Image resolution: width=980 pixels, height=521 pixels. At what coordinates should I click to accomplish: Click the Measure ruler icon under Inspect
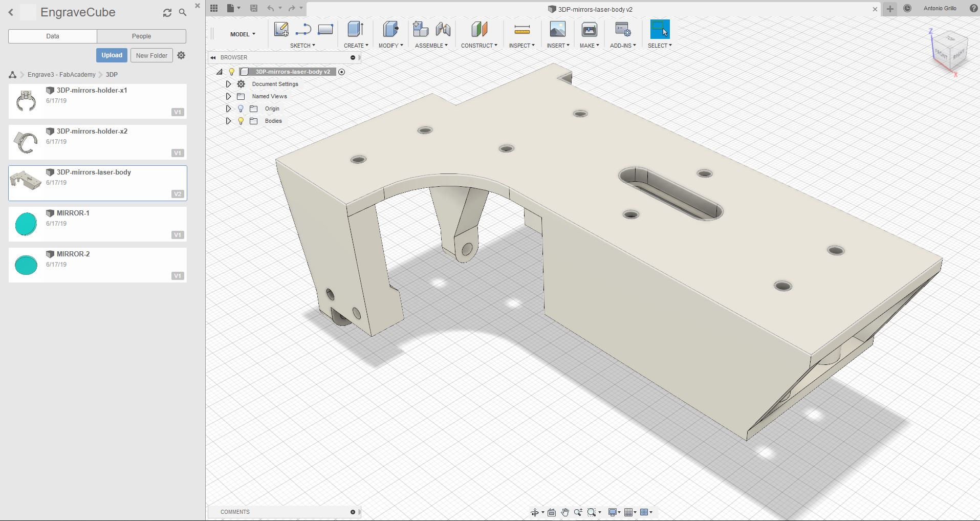pyautogui.click(x=521, y=30)
